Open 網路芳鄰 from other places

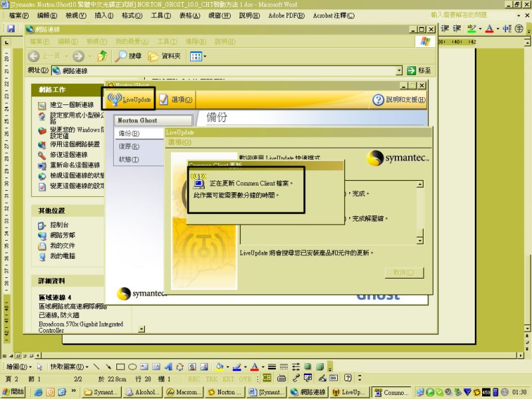coord(63,235)
